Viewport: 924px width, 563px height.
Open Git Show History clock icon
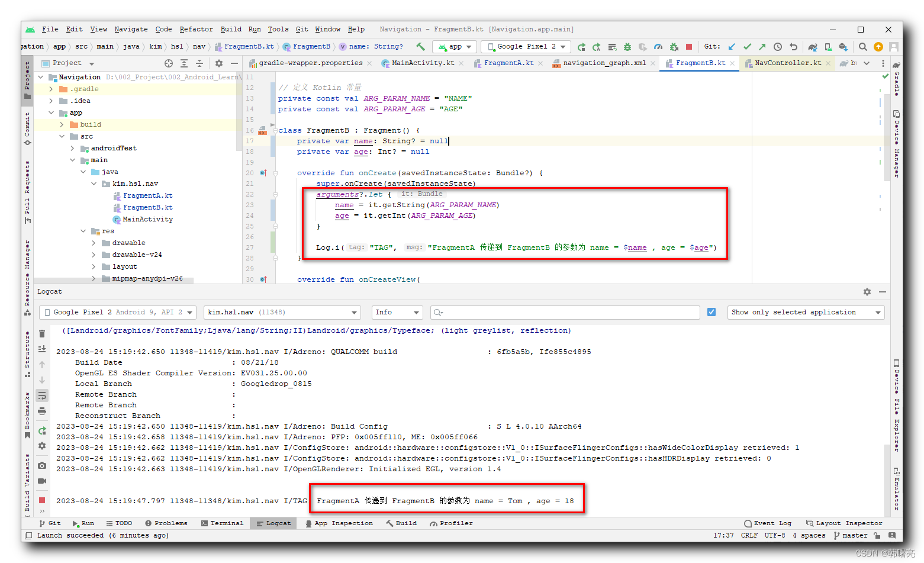click(778, 47)
